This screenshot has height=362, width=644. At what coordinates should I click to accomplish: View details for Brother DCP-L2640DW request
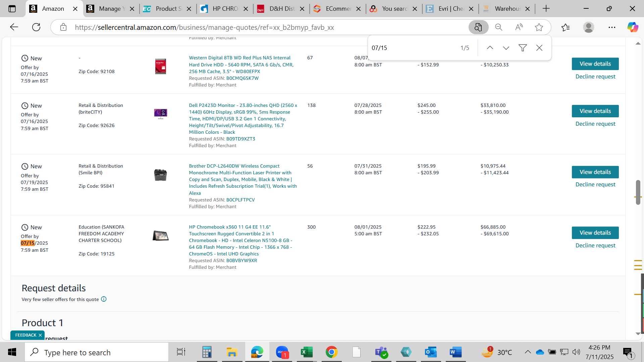coord(595,172)
